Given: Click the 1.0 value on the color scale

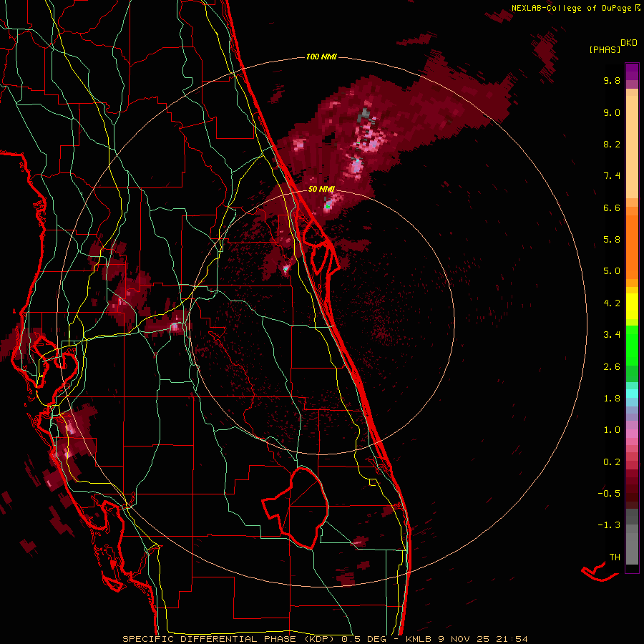Looking at the screenshot, I should (612, 430).
